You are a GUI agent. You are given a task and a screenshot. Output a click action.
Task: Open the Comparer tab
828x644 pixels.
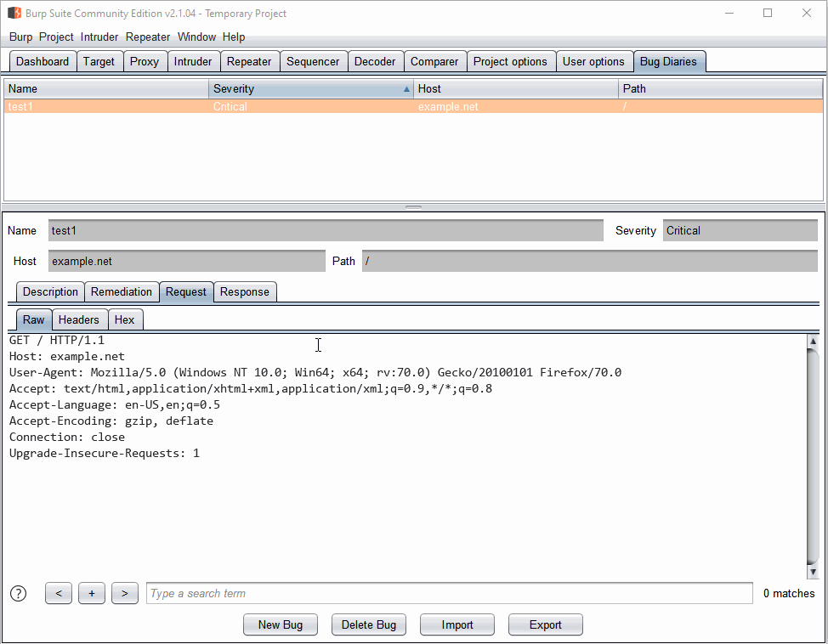(x=434, y=62)
